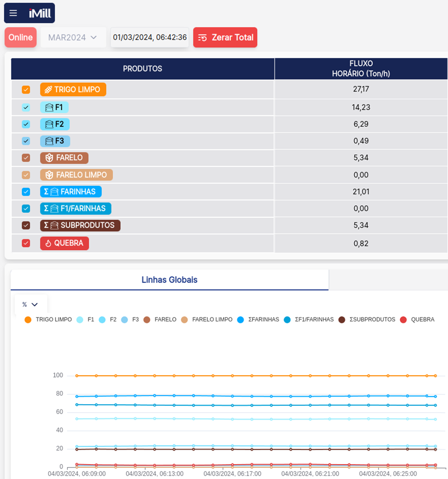
Task: Uncheck the F3 product checkbox
Action: (x=26, y=141)
